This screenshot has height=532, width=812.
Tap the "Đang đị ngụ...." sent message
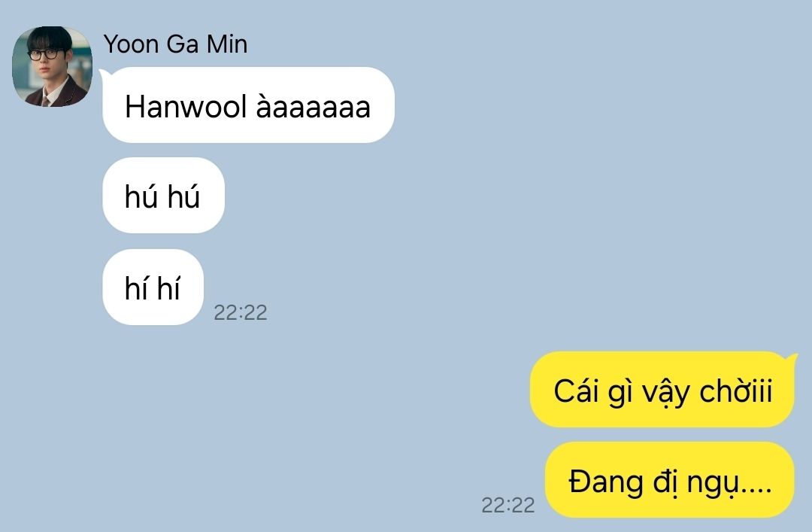pos(670,479)
